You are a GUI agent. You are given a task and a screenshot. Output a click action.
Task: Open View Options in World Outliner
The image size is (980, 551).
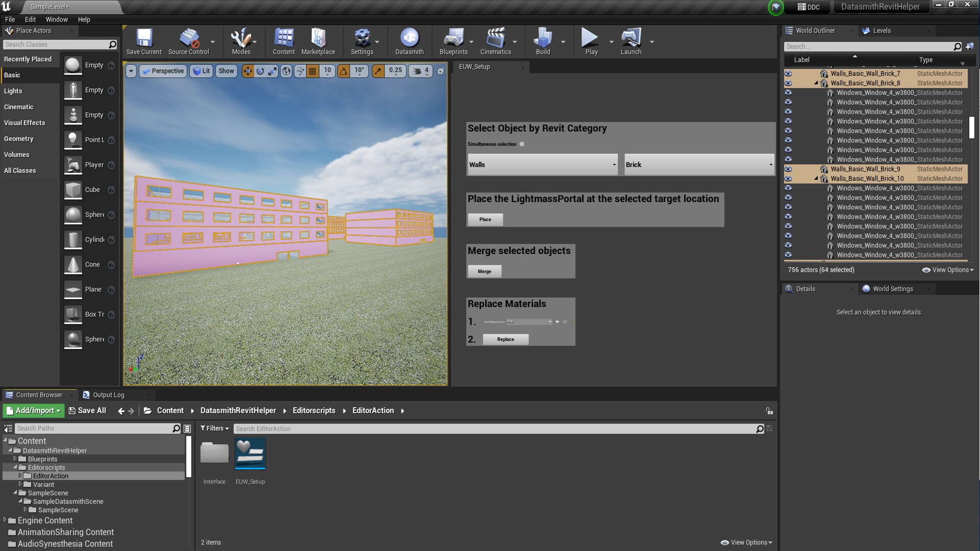948,270
